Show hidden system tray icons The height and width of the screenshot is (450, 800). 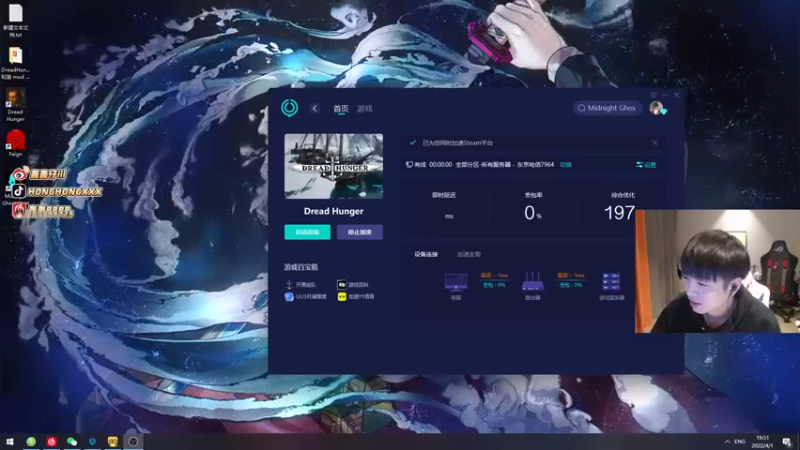(727, 441)
